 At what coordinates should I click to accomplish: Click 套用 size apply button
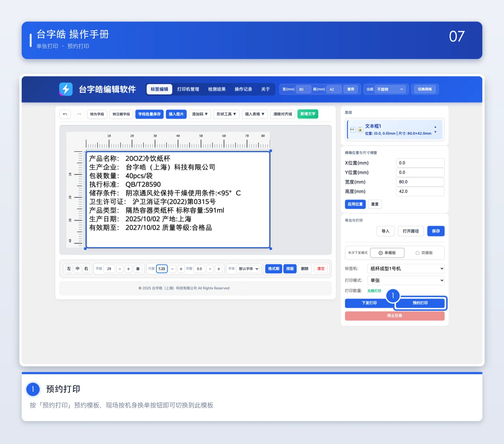(x=351, y=89)
